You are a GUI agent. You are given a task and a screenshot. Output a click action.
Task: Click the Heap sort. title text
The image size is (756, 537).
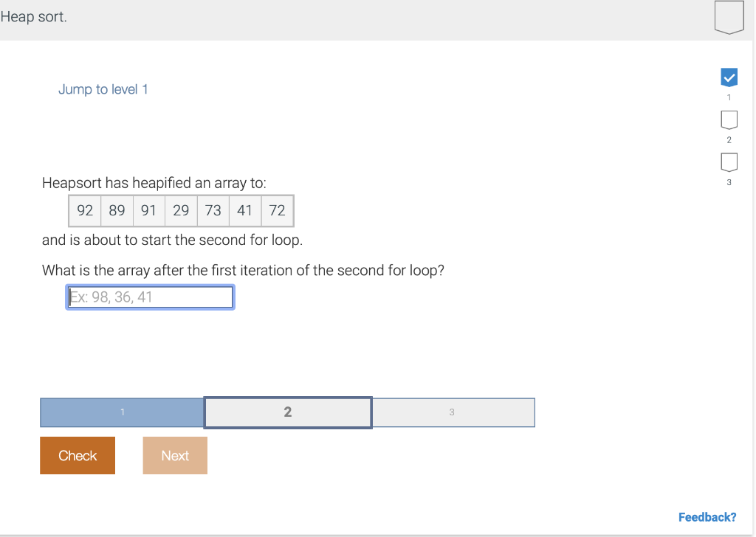[x=33, y=17]
